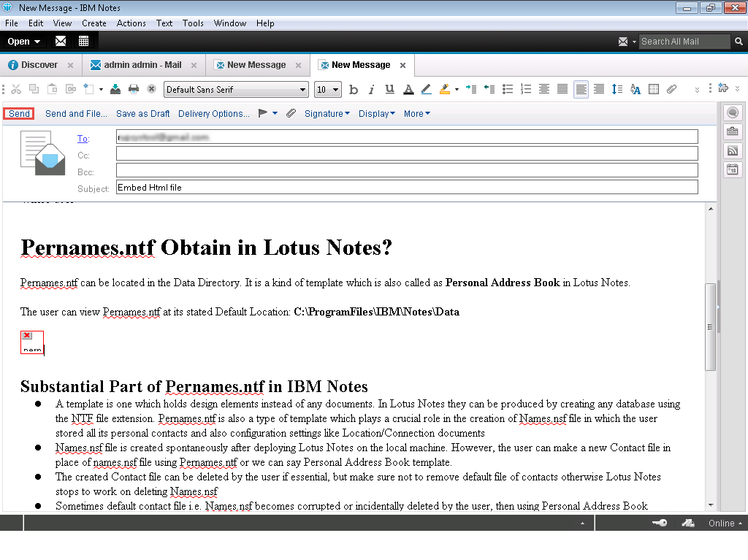Insert a table with grid icon
This screenshot has width=748, height=560.
pyautogui.click(x=654, y=89)
